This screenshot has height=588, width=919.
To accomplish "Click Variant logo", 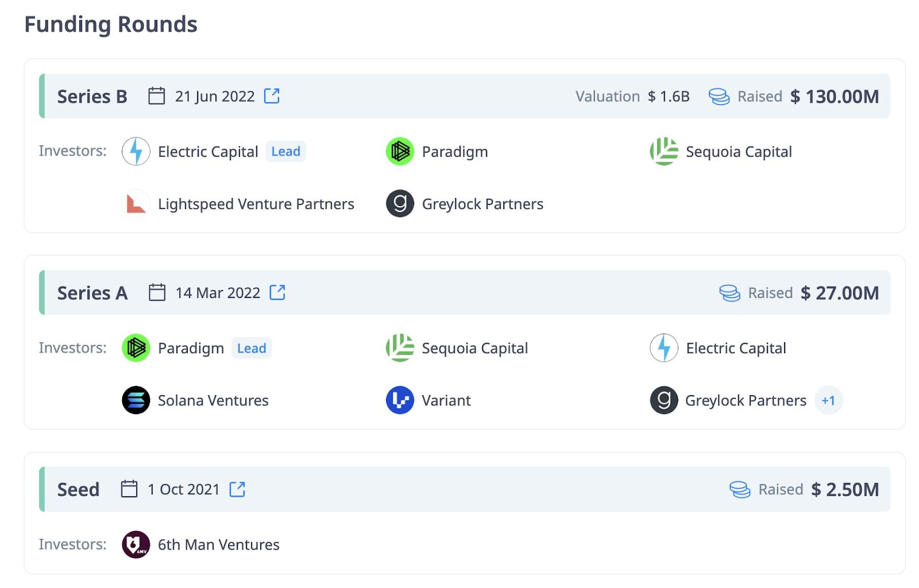I will tap(400, 400).
